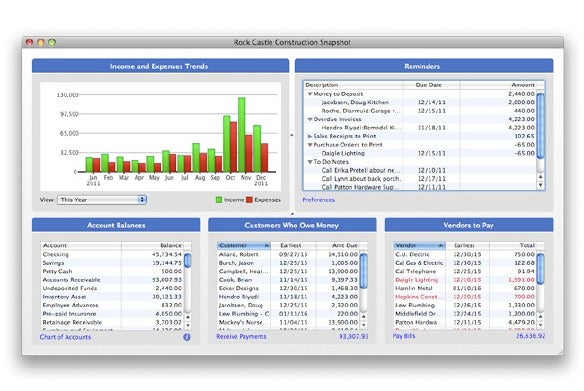Viewport: 584px width, 391px height.
Task: Click the info icon in Account Balances
Action: coord(187,337)
